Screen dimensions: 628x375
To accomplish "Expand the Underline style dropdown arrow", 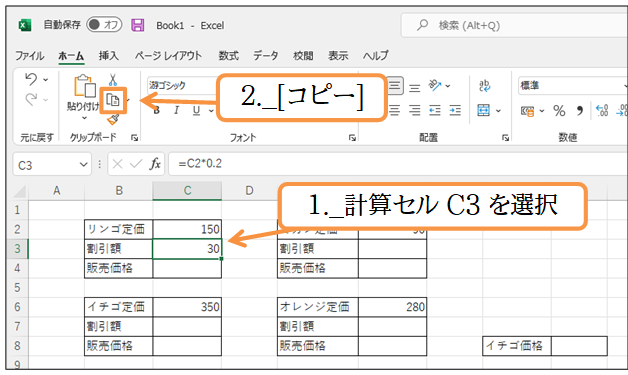I will [211, 111].
